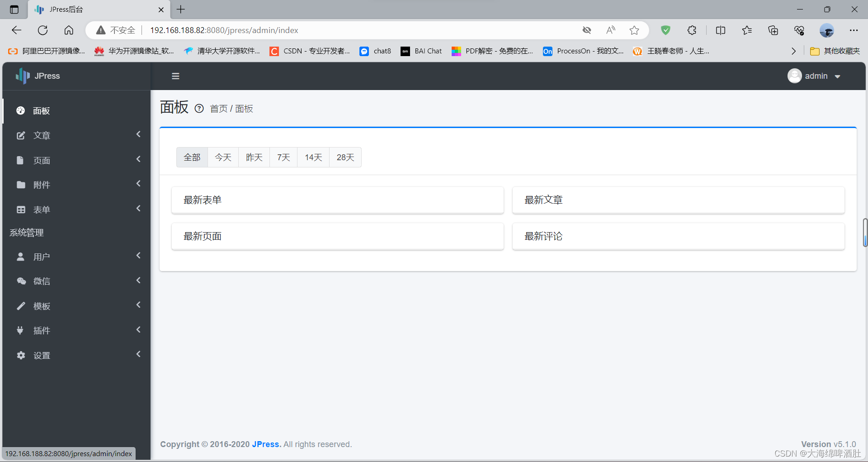868x462 pixels.
Task: Open browser settings ellipsis menu
Action: [854, 30]
